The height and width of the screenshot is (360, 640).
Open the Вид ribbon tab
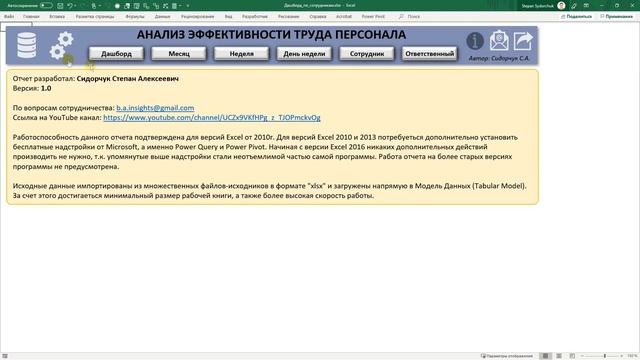[x=228, y=16]
